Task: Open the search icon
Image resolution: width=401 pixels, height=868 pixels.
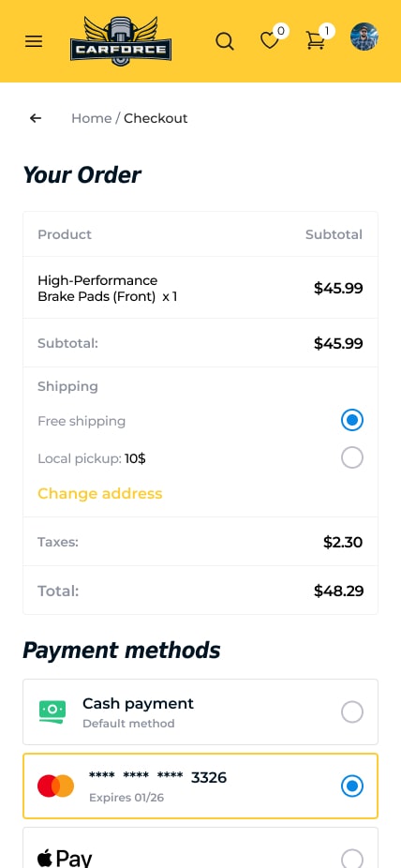Action: pyautogui.click(x=225, y=41)
